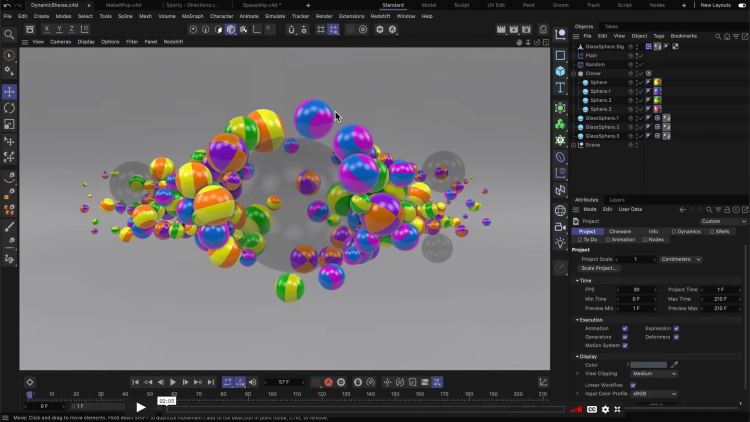Viewport: 750px width, 422px height.
Task: Switch to the MakeItPop.c4d document tab
Action: click(x=123, y=5)
